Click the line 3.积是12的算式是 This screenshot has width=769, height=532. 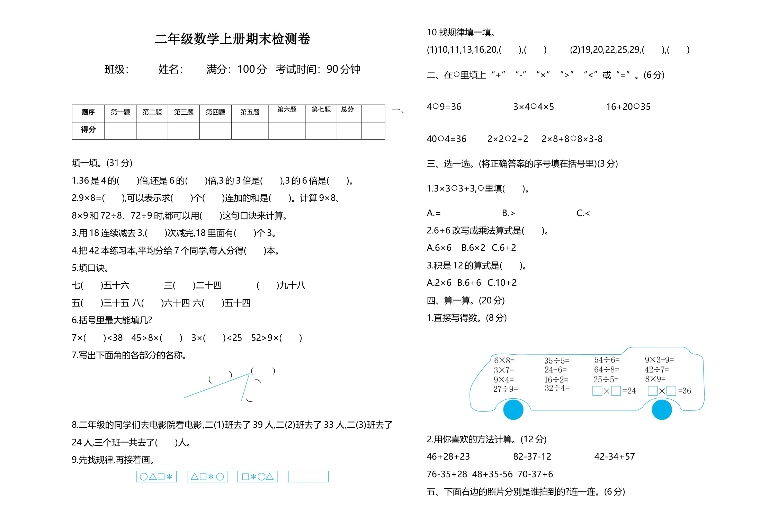(x=477, y=265)
